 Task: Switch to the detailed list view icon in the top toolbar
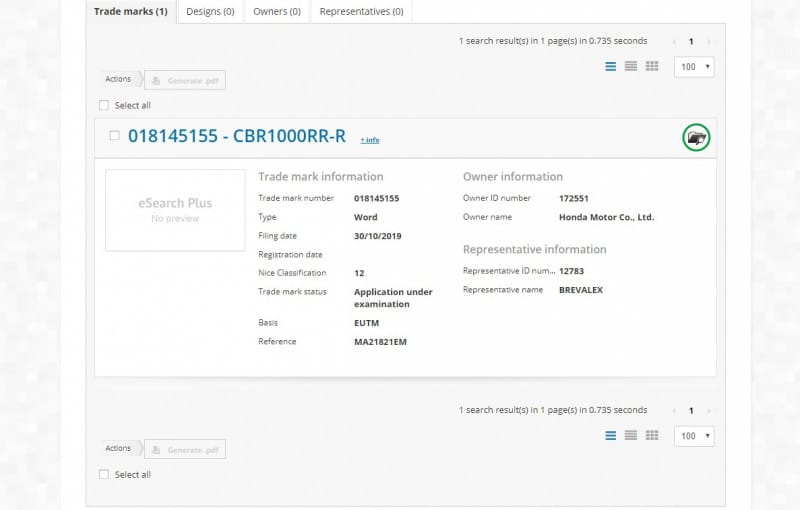(x=610, y=66)
